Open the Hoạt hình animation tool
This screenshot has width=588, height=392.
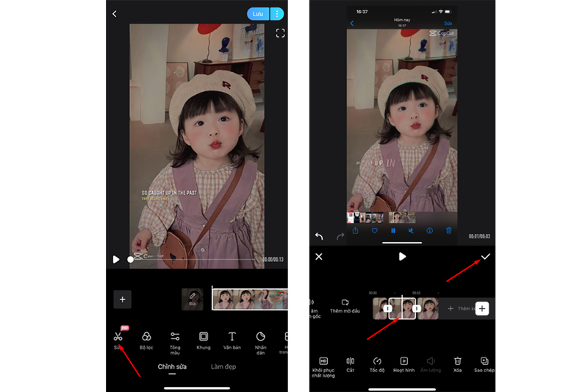pos(404,365)
